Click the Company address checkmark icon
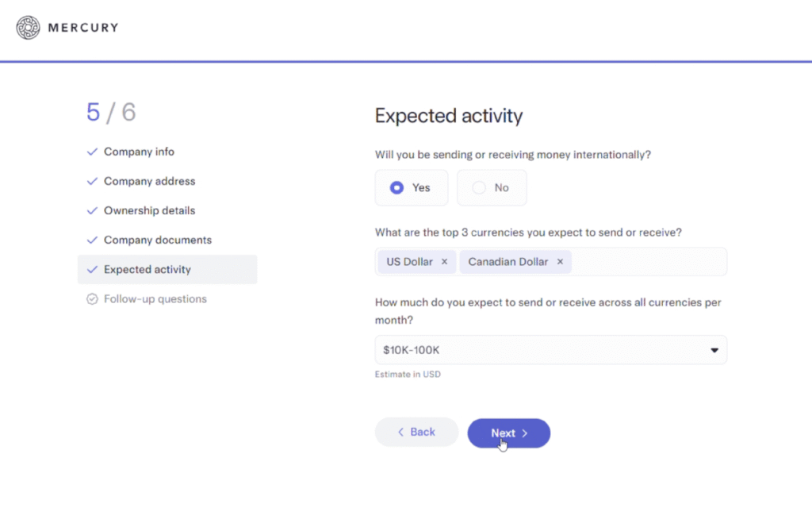 coord(92,181)
